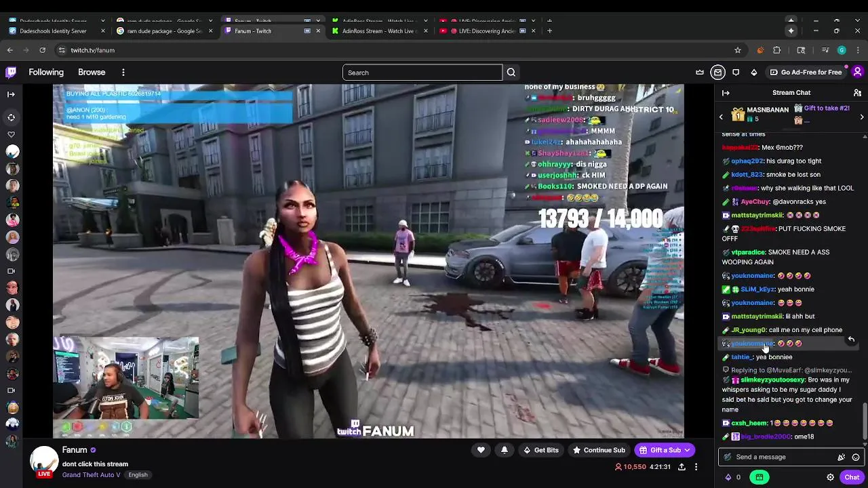The height and width of the screenshot is (488, 868).
Task: Toggle the notification bell for Fanum
Action: 504,450
